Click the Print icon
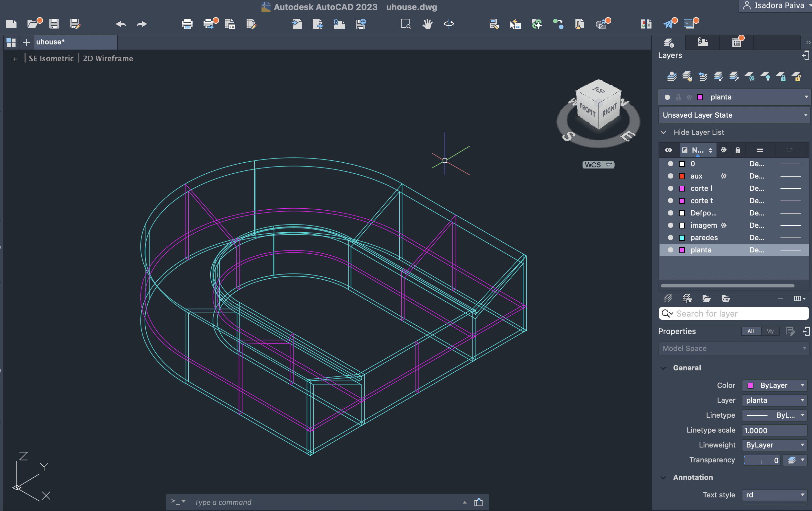The height and width of the screenshot is (511, 812). (187, 24)
